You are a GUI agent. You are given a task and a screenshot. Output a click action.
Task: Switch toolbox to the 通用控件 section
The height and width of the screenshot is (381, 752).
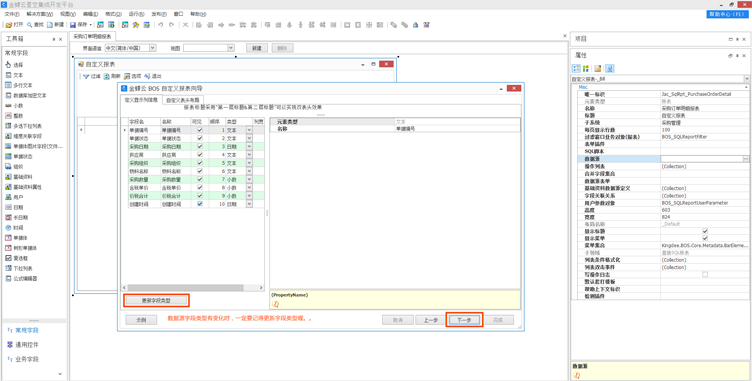click(x=27, y=345)
